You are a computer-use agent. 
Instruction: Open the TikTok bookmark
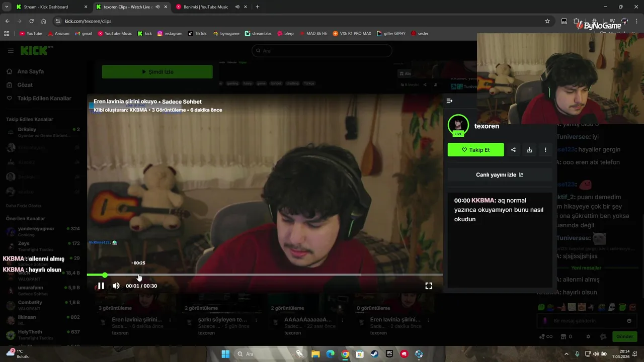pos(197,34)
